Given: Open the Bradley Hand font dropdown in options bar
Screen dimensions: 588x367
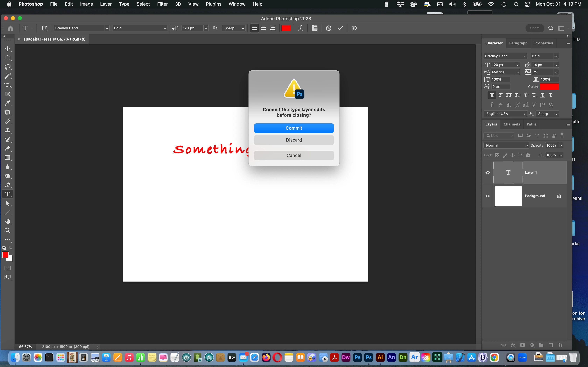Looking at the screenshot, I should click(x=106, y=28).
